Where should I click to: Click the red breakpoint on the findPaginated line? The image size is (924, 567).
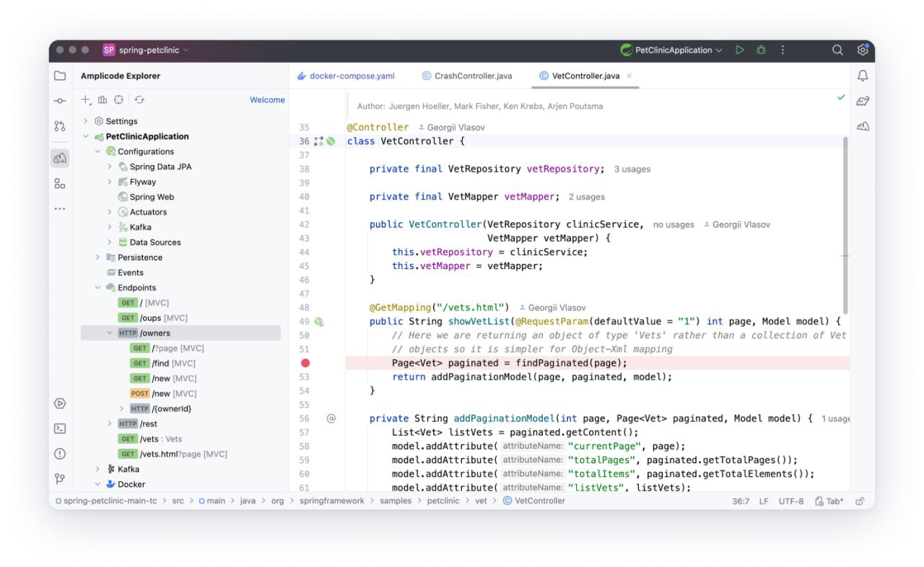coord(305,362)
